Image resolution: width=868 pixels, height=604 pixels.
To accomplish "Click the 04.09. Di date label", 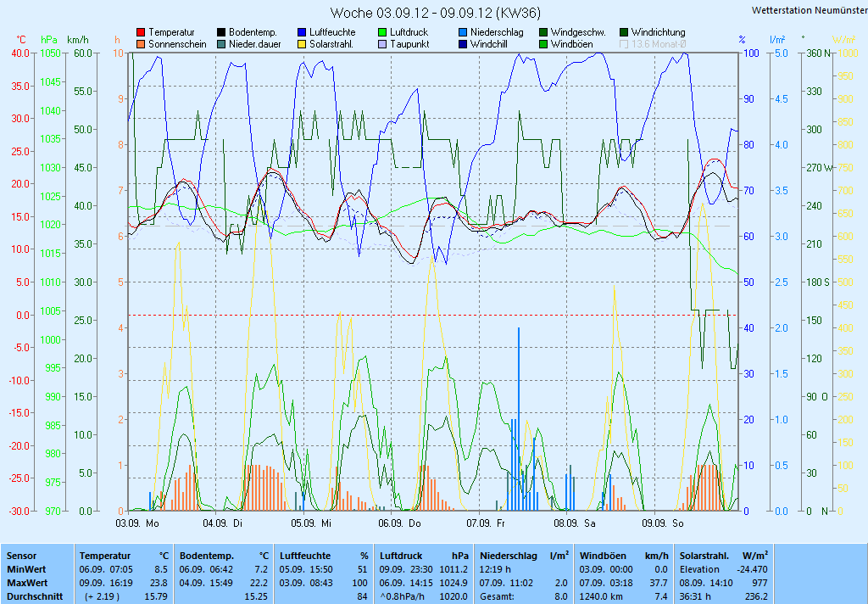I will tap(223, 523).
